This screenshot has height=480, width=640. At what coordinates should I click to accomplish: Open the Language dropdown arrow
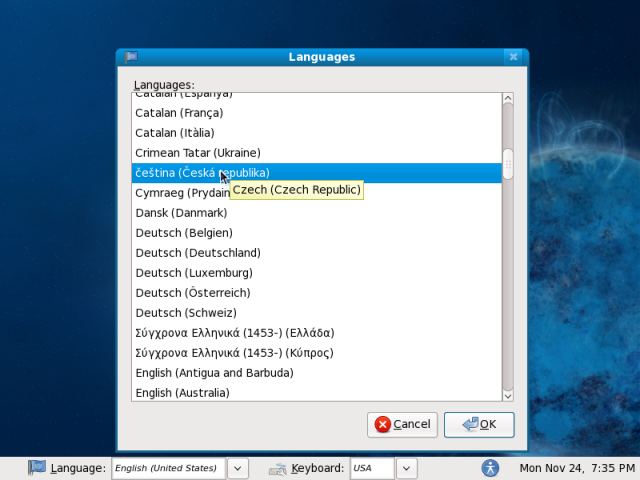[x=238, y=467]
